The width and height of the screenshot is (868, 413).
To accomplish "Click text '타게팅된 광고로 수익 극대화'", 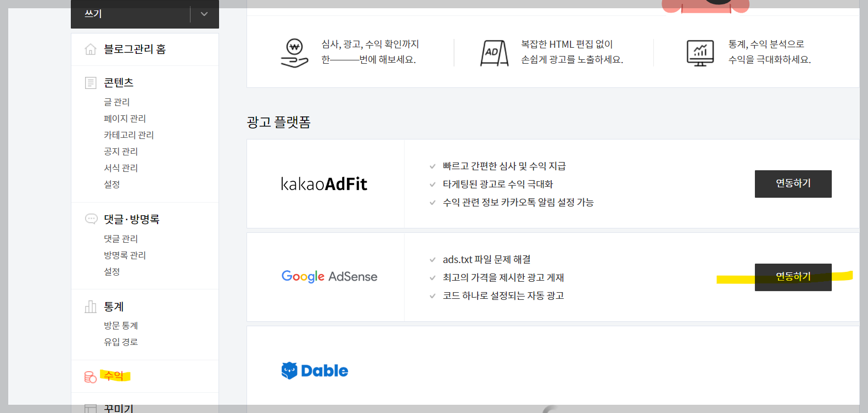I will coord(498,185).
